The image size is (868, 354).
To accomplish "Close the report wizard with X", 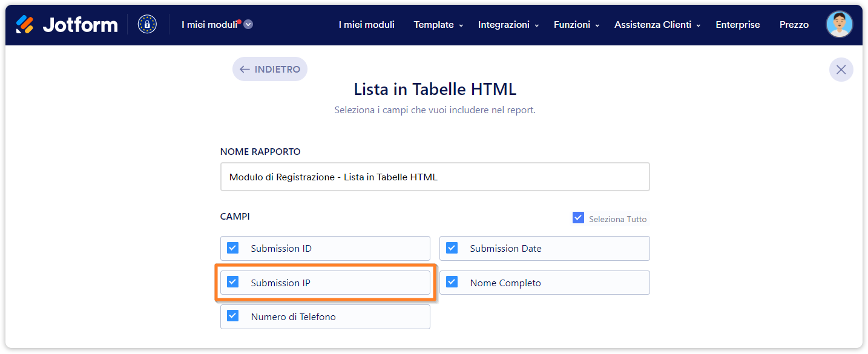I will pos(841,70).
